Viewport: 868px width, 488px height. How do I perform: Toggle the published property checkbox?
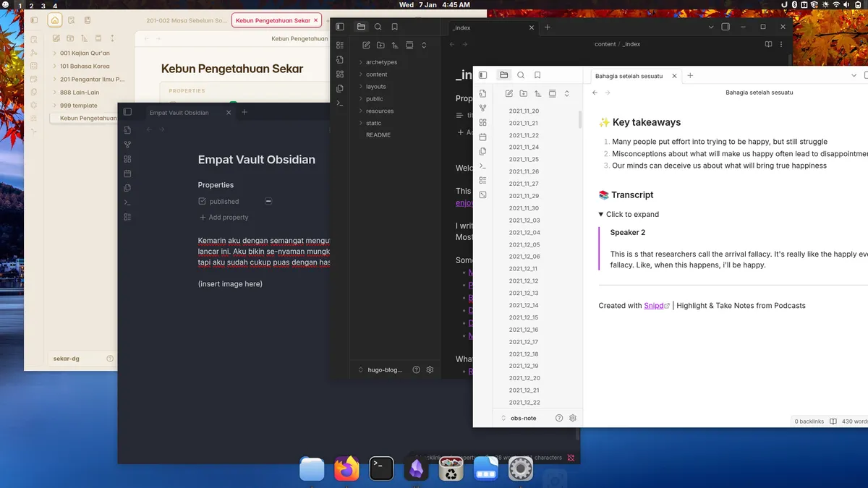[x=268, y=202]
